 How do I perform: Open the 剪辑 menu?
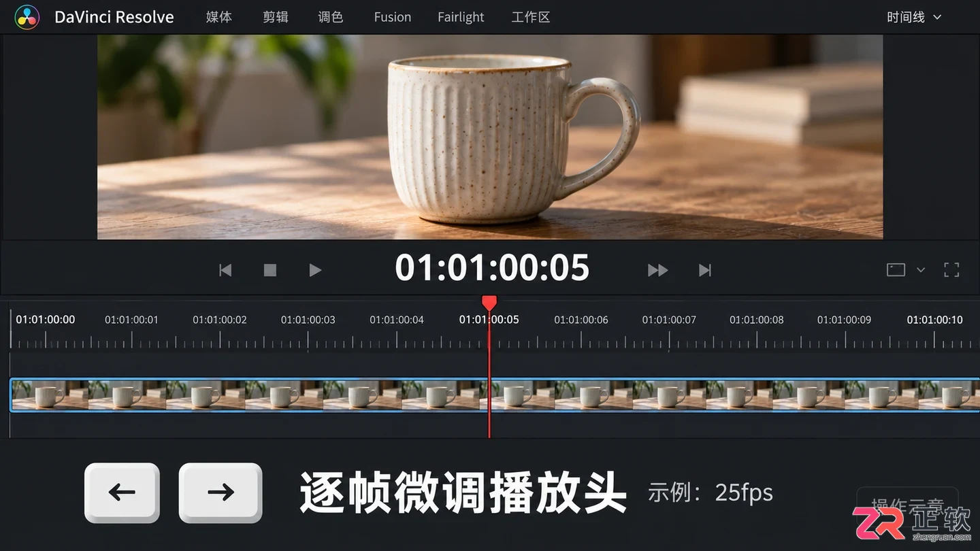pyautogui.click(x=275, y=17)
